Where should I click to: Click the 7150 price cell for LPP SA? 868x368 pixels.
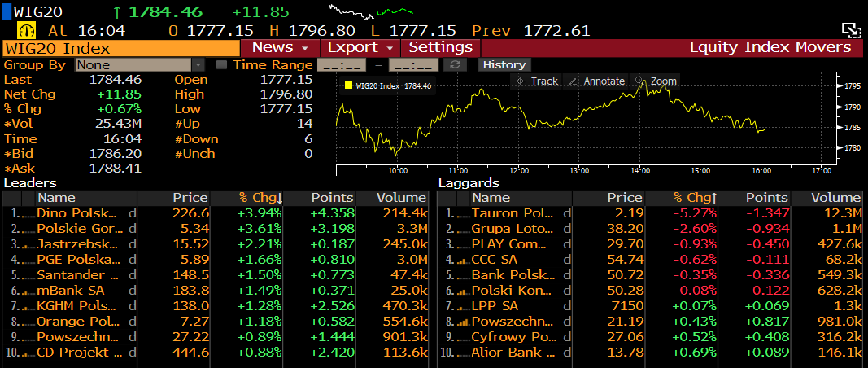tap(625, 306)
